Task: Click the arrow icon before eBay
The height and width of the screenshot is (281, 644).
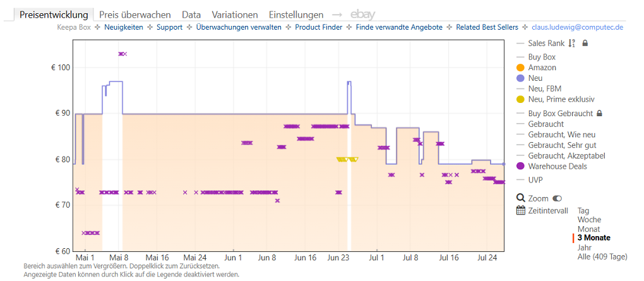Action: [x=337, y=15]
